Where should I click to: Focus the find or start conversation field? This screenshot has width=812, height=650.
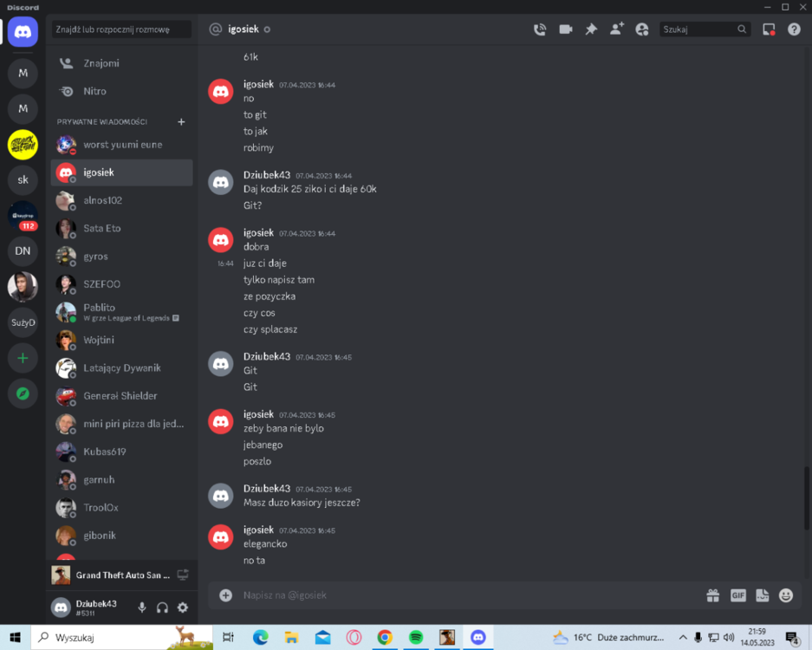point(121,29)
